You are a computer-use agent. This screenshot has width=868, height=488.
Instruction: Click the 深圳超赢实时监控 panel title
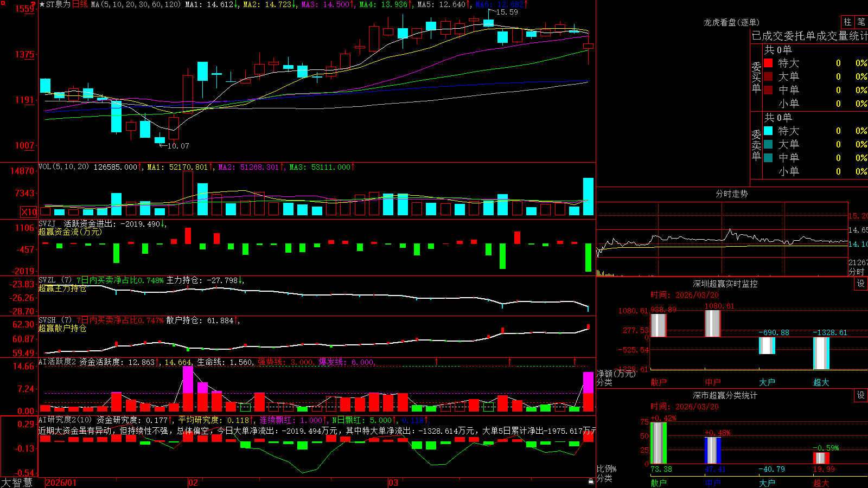click(x=725, y=284)
